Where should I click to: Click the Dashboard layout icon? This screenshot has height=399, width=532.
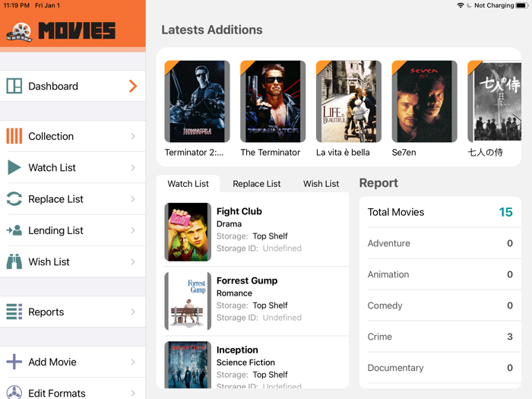(14, 86)
